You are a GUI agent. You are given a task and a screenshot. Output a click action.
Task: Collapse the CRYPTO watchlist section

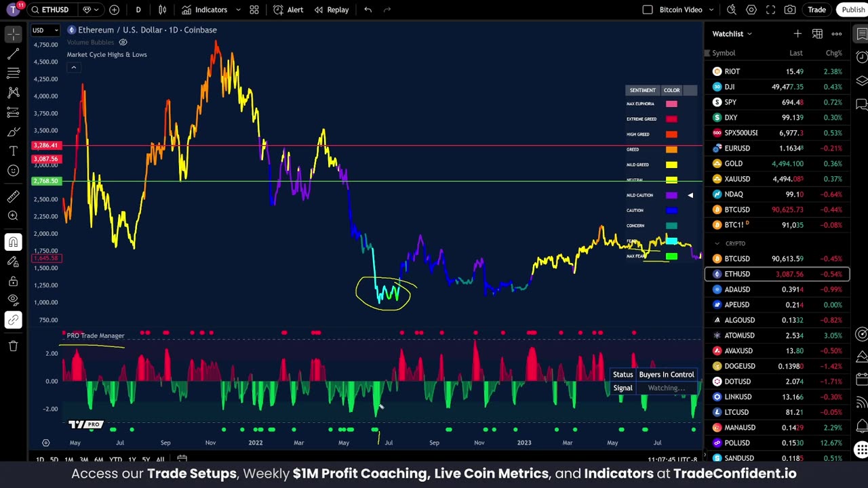pos(717,243)
